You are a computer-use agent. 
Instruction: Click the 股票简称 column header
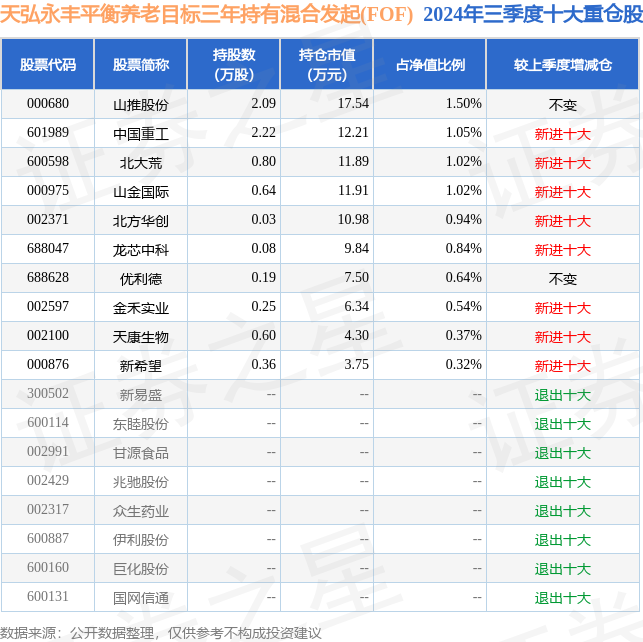141,65
